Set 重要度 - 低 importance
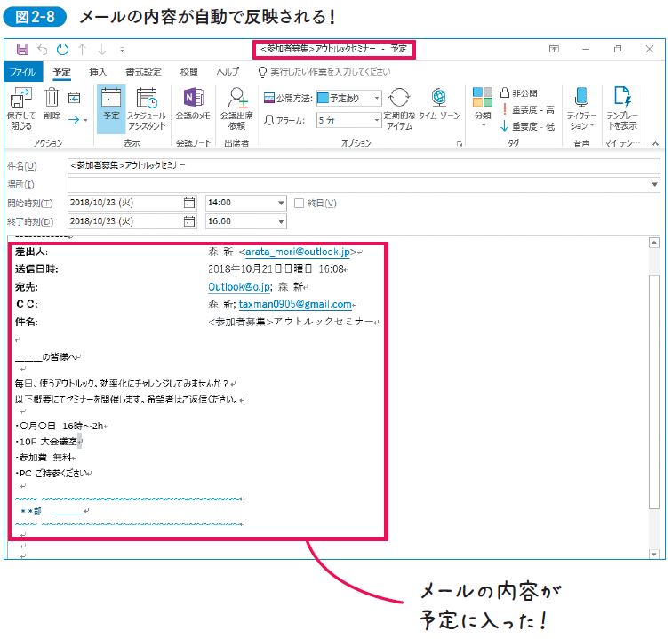 (527, 126)
